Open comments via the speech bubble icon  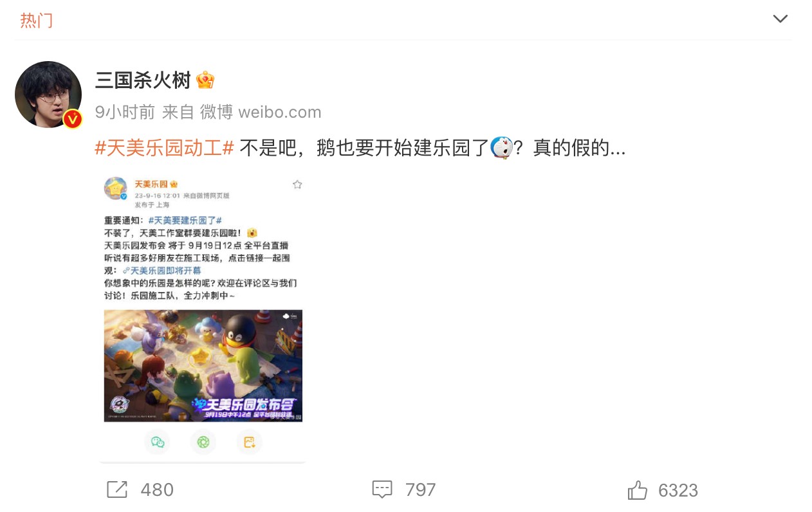[x=382, y=489]
